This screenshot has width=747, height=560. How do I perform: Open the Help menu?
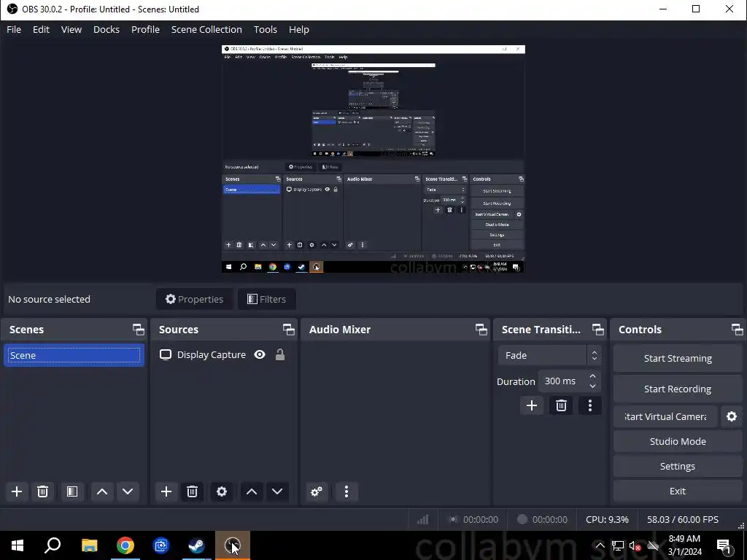tap(299, 29)
